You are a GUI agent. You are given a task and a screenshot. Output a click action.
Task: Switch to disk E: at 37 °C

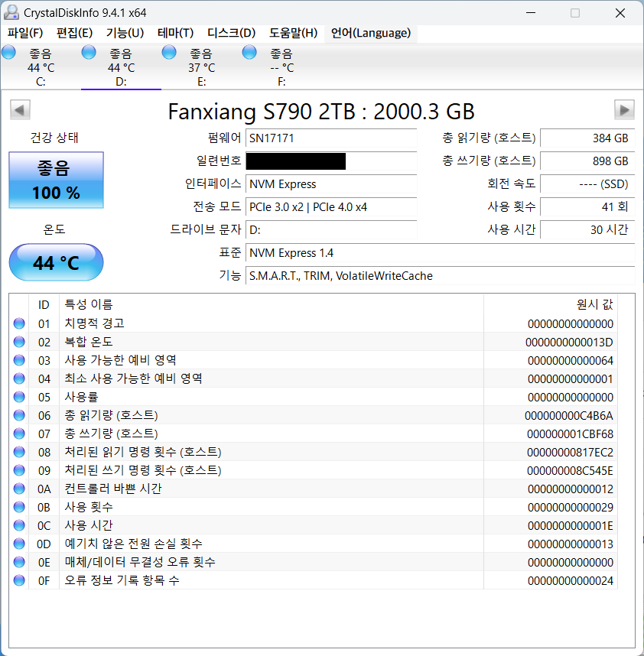[201, 67]
